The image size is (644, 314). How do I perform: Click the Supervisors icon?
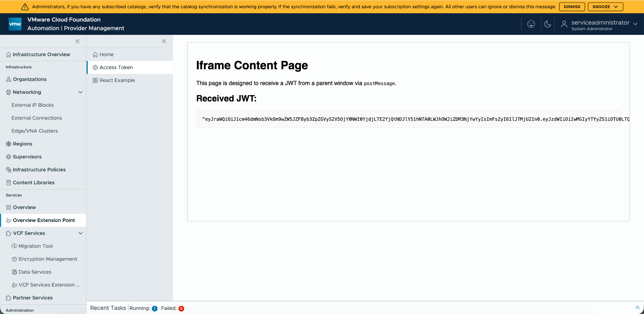(8, 157)
